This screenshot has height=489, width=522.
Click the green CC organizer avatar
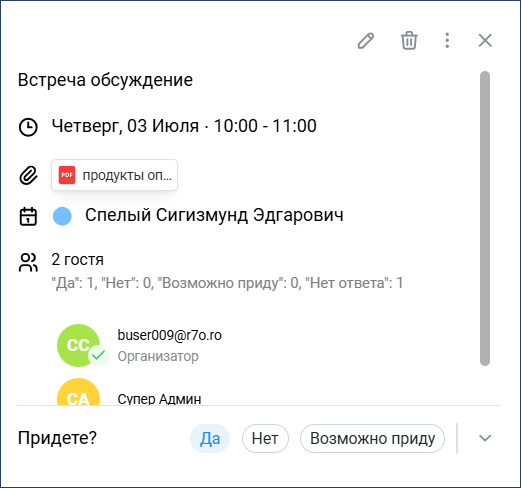coord(79,345)
